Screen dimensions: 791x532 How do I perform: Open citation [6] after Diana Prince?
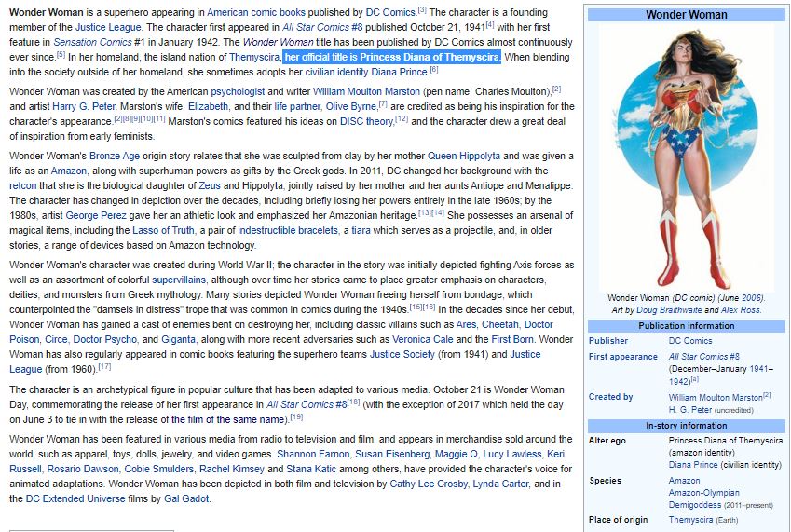434,70
